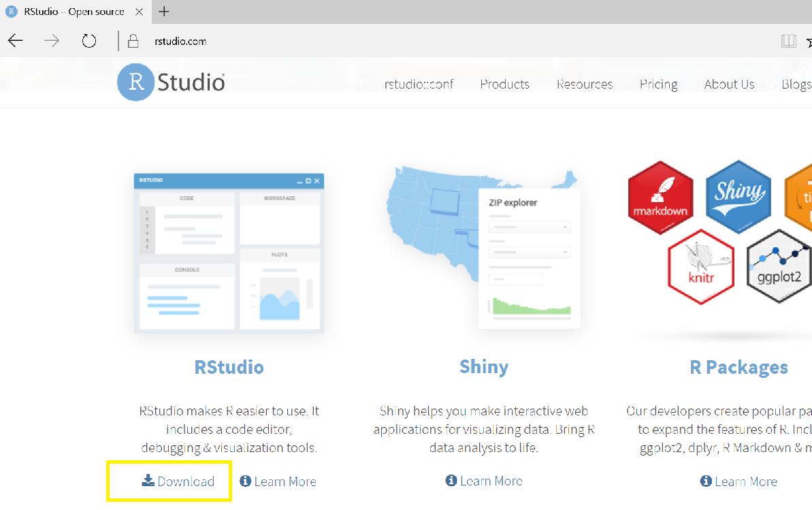Image resolution: width=812 pixels, height=510 pixels.
Task: Open the Shiny hexagon icon
Action: point(738,197)
